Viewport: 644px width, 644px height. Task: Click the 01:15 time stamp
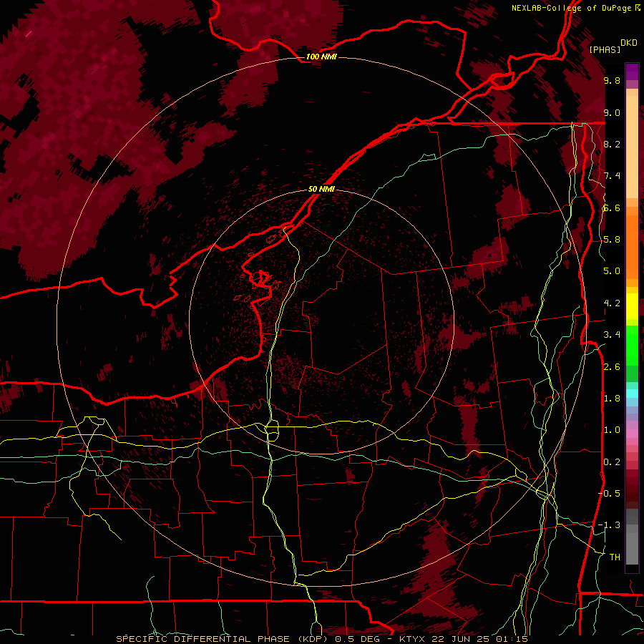[512, 639]
